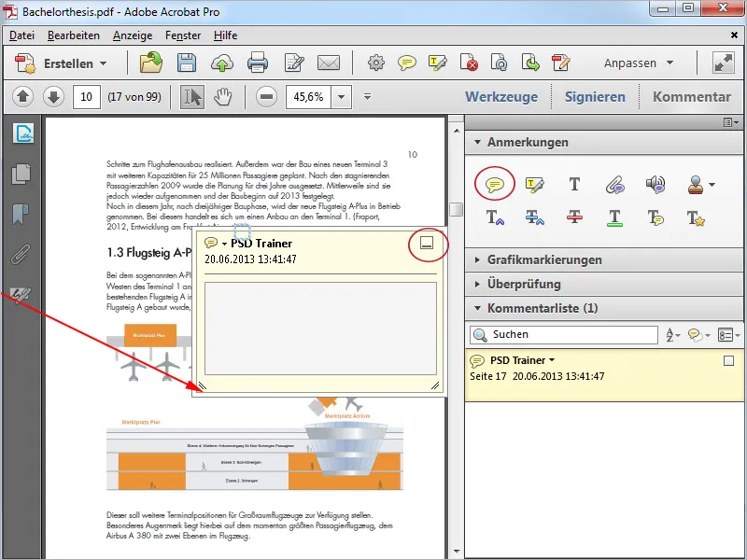Image resolution: width=747 pixels, height=560 pixels.
Task: Click the rotate page icon
Action: click(x=500, y=63)
